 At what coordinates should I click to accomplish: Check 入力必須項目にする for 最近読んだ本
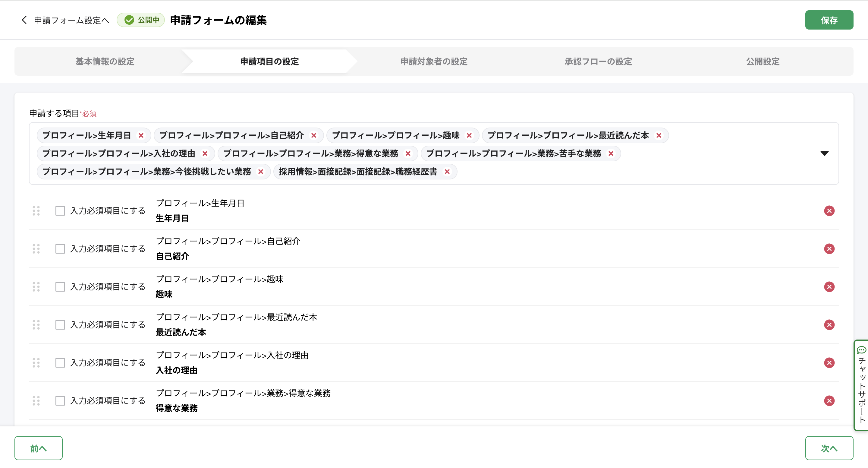(60, 325)
